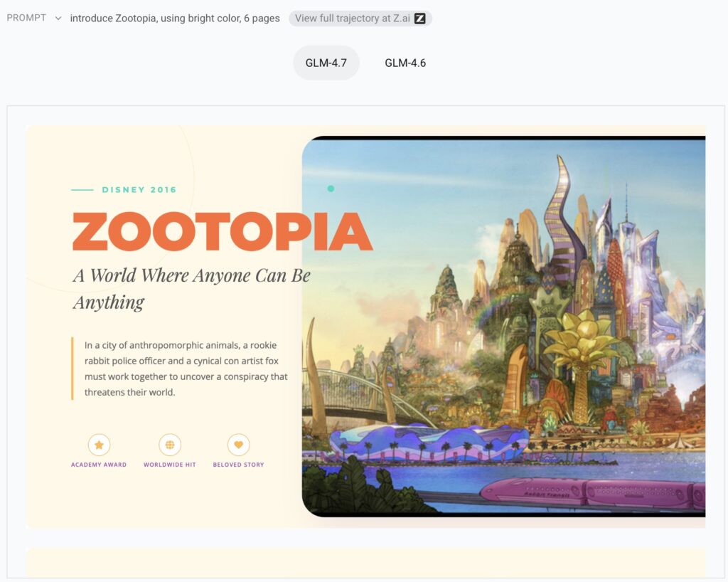Click the italic subtitle about being Anything

coord(191,288)
